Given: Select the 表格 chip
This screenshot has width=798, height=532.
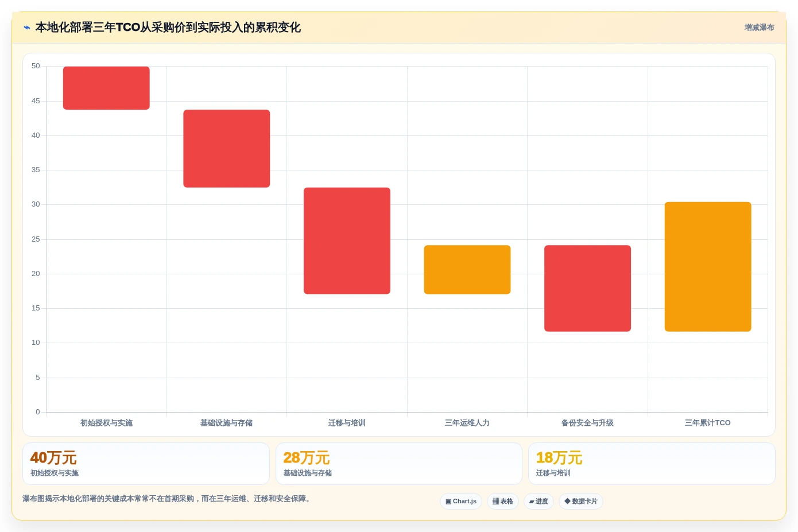Looking at the screenshot, I should point(503,501).
